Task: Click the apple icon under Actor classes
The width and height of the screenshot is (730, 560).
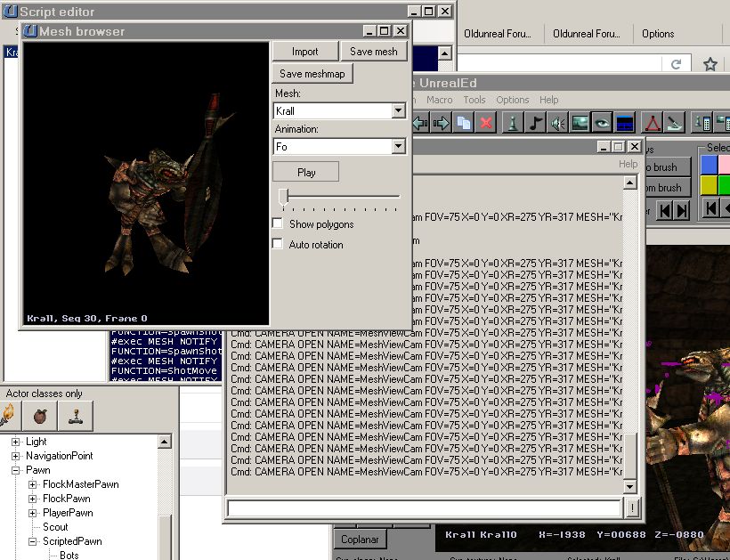Action: pos(40,415)
